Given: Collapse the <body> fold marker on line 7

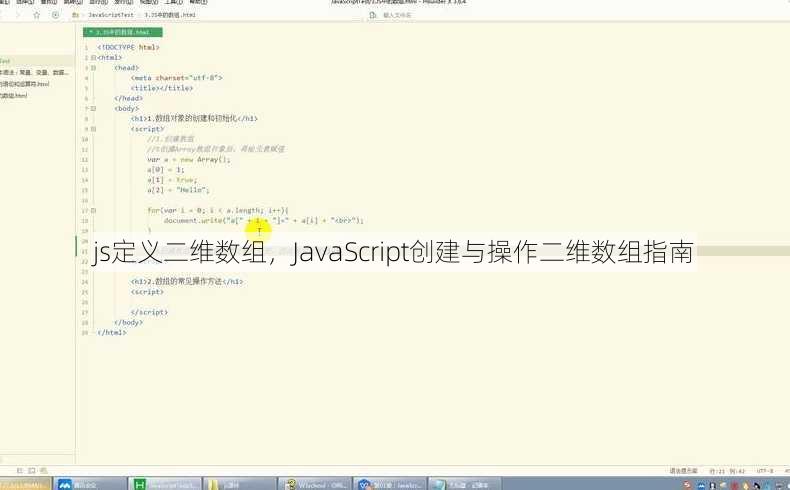Looking at the screenshot, I should 93,109.
